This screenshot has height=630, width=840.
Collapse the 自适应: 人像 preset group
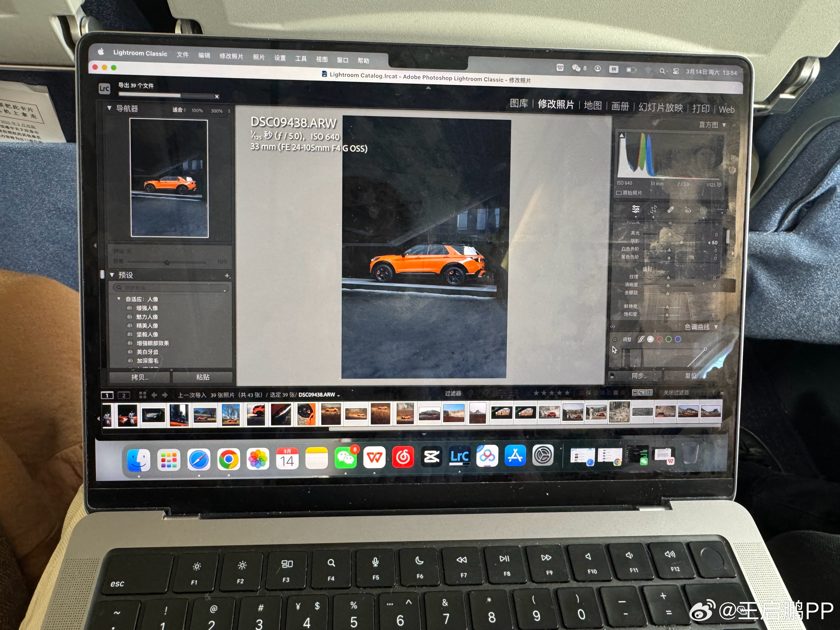[119, 299]
